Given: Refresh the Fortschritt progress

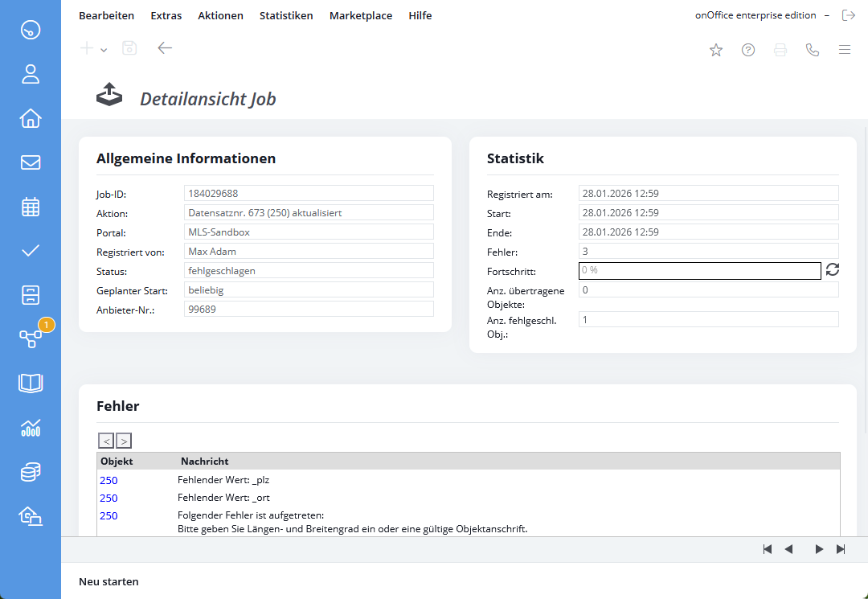Looking at the screenshot, I should click(x=833, y=270).
